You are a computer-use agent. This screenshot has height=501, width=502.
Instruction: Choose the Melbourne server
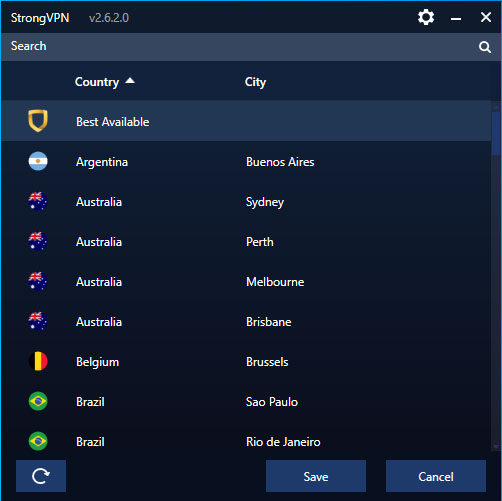pyautogui.click(x=275, y=282)
